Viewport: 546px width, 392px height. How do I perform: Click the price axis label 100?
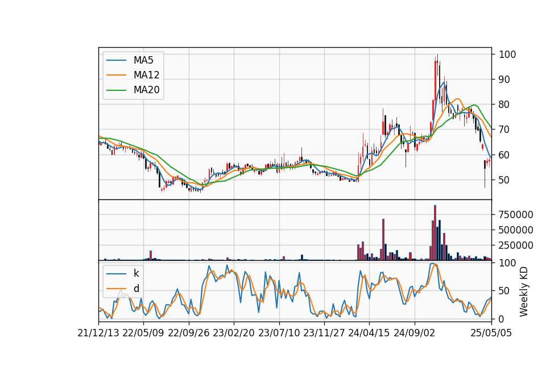click(x=507, y=55)
